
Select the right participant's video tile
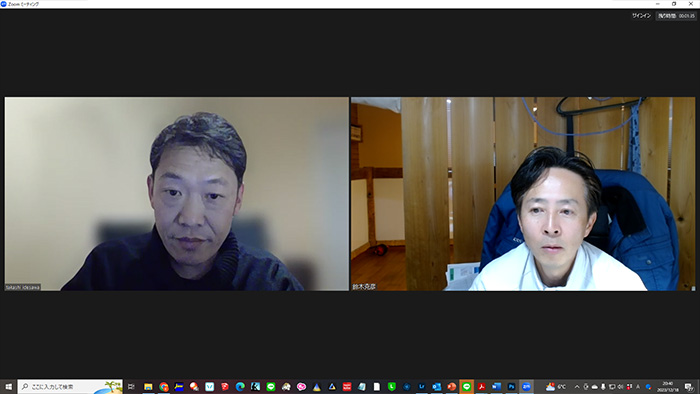click(523, 194)
